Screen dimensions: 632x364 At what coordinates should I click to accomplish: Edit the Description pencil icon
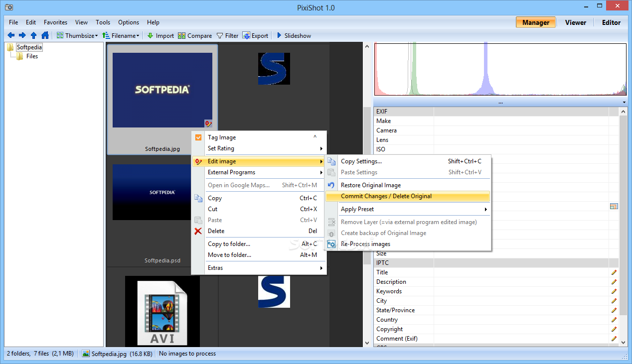pyautogui.click(x=614, y=282)
